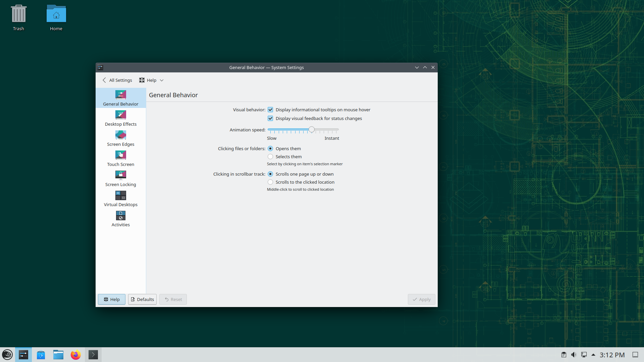The width and height of the screenshot is (644, 362).
Task: Open the openSUSE application launcher
Action: pyautogui.click(x=7, y=355)
